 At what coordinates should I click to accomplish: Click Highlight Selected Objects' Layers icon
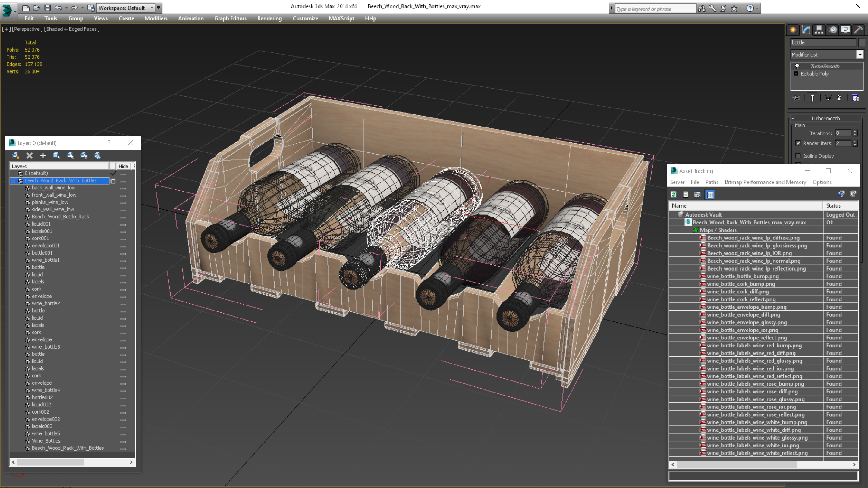tap(70, 156)
